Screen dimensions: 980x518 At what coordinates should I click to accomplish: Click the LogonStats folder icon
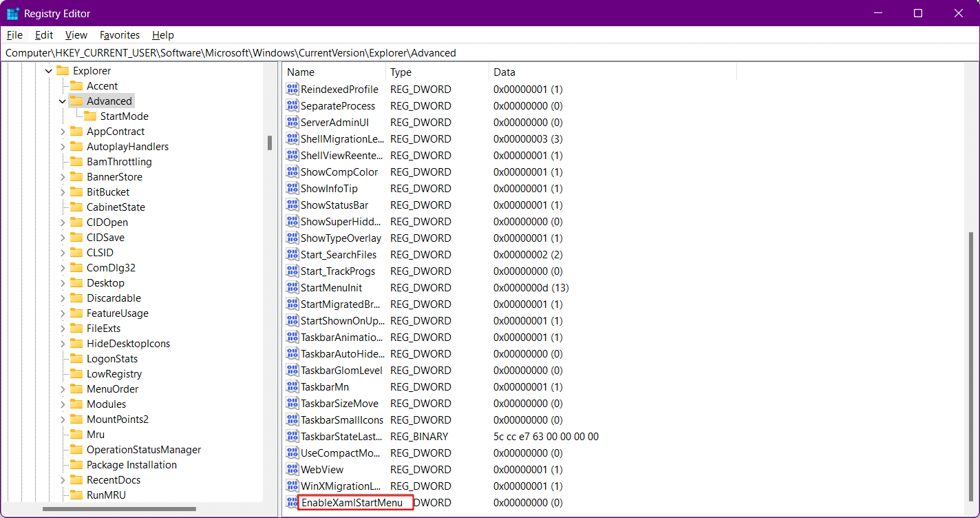(76, 359)
